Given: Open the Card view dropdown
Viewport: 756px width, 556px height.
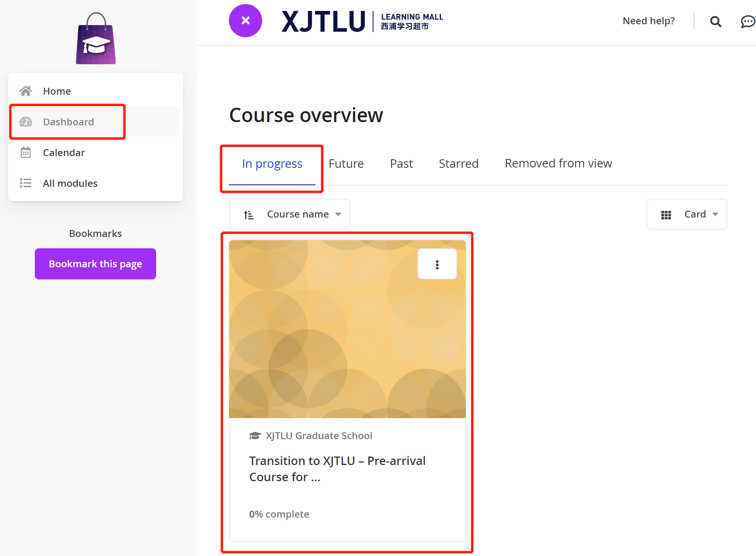Looking at the screenshot, I should click(687, 214).
